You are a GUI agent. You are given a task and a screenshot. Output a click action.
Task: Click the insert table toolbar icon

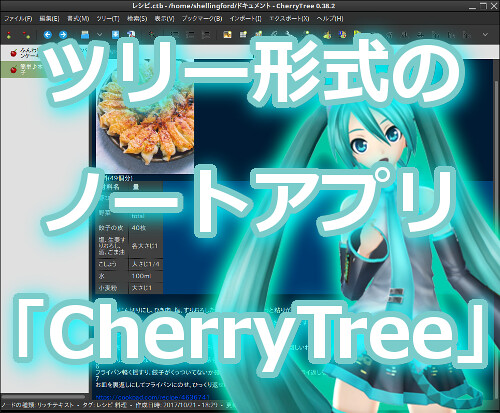click(243, 35)
